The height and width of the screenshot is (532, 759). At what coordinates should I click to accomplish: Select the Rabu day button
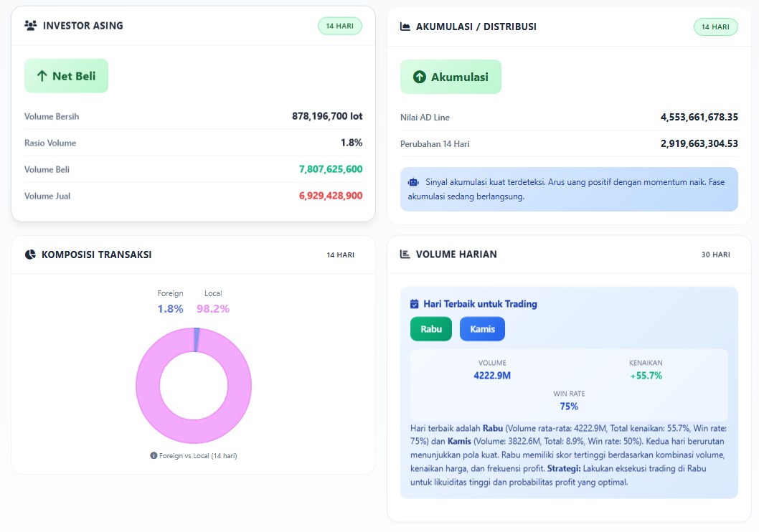click(x=431, y=329)
